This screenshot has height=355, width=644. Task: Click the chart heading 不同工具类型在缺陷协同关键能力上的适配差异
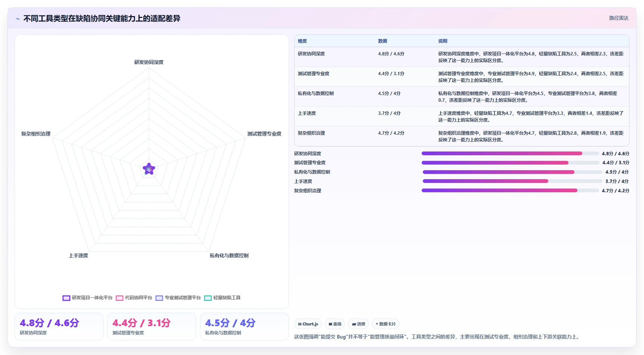(102, 19)
